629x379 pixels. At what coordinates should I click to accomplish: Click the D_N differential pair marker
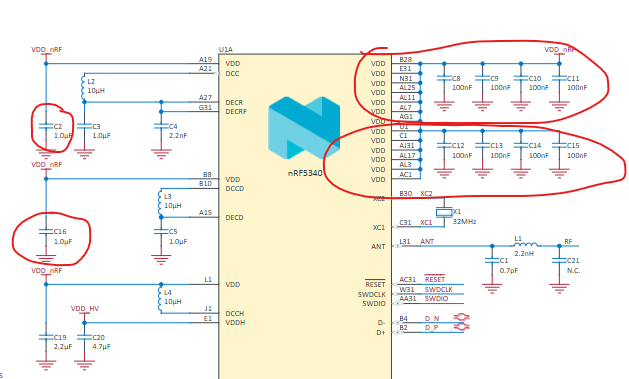(x=461, y=318)
